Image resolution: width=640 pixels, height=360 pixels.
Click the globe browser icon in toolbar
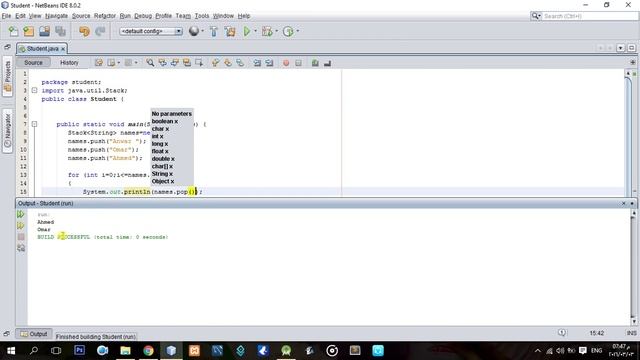194,31
